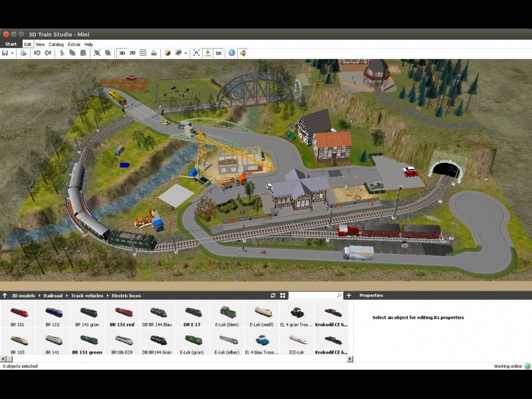Click the plus icon beside catalog search
This screenshot has height=399, width=532.
click(x=349, y=295)
